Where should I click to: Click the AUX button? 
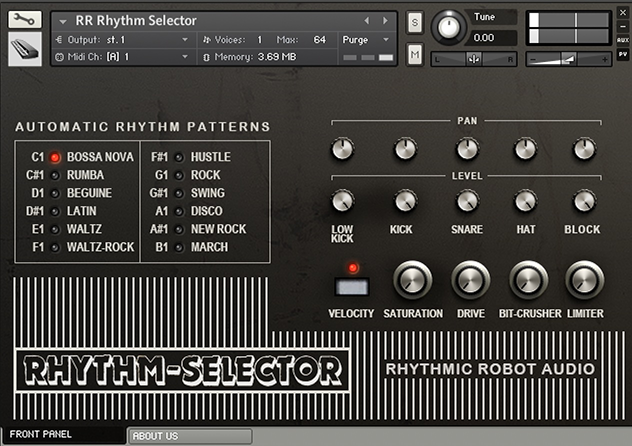(623, 40)
